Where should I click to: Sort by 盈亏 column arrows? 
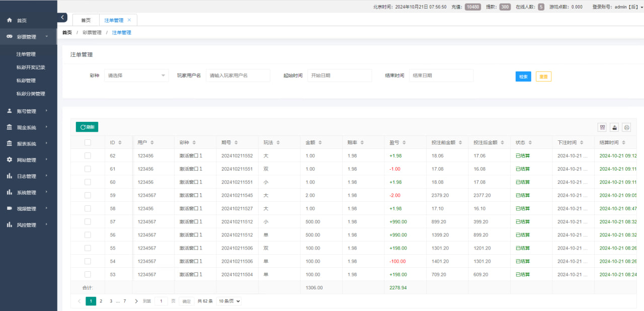pos(405,143)
